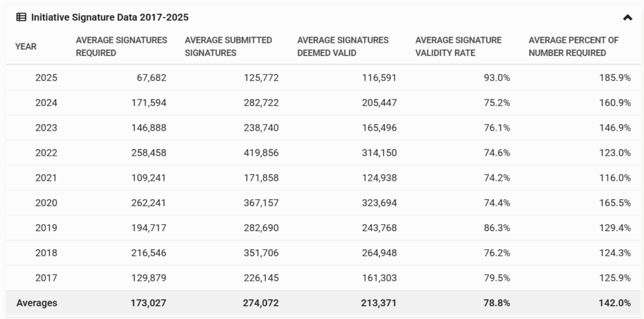Select the 323,694 deemed valid value for 2020
The width and height of the screenshot is (644, 319).
(376, 203)
